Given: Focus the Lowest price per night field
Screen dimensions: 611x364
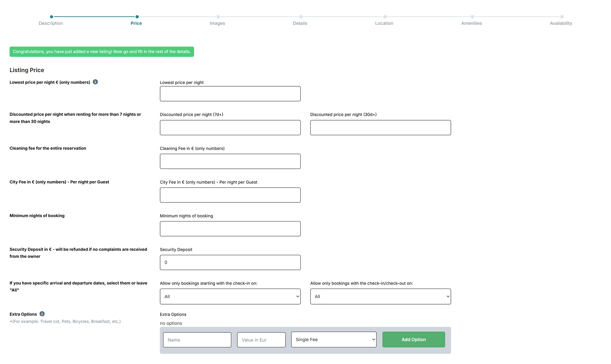Looking at the screenshot, I should (x=230, y=94).
